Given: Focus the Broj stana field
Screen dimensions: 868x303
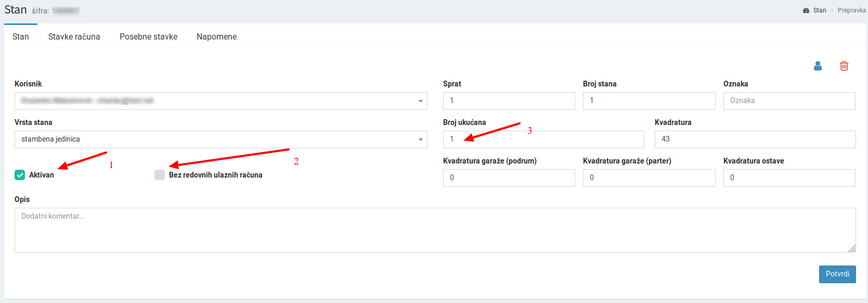Looking at the screenshot, I should tap(649, 101).
